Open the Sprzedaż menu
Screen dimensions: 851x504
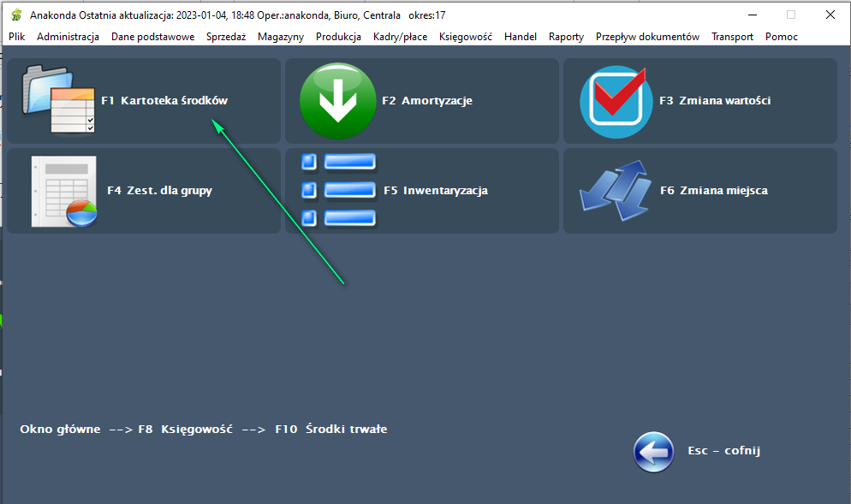[226, 36]
